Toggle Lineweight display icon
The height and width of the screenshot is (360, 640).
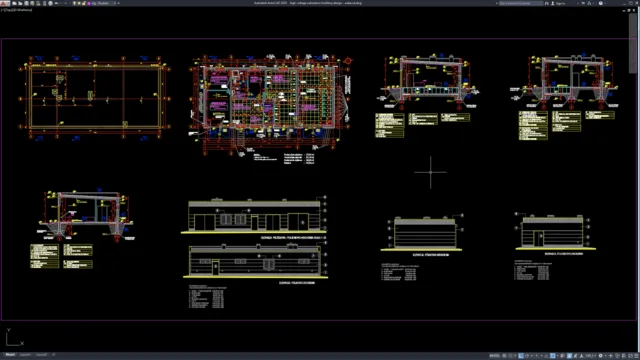point(562,356)
